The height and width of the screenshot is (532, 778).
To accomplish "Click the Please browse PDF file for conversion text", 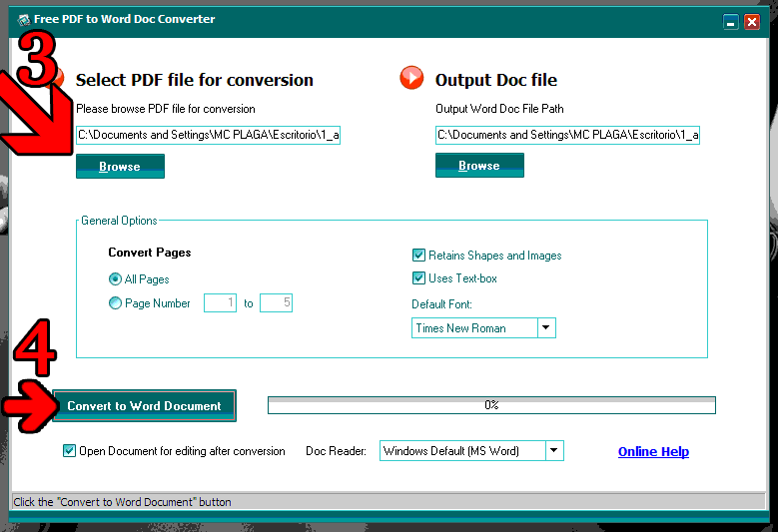I will [x=165, y=109].
